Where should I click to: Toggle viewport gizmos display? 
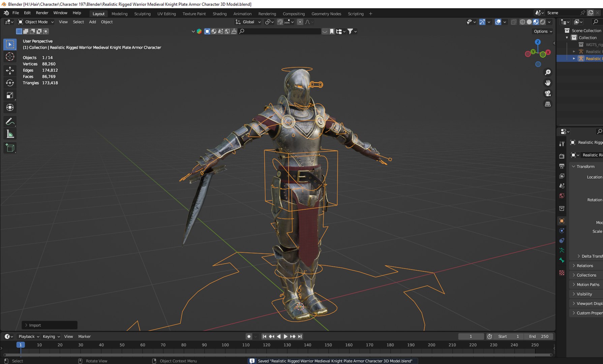(482, 22)
